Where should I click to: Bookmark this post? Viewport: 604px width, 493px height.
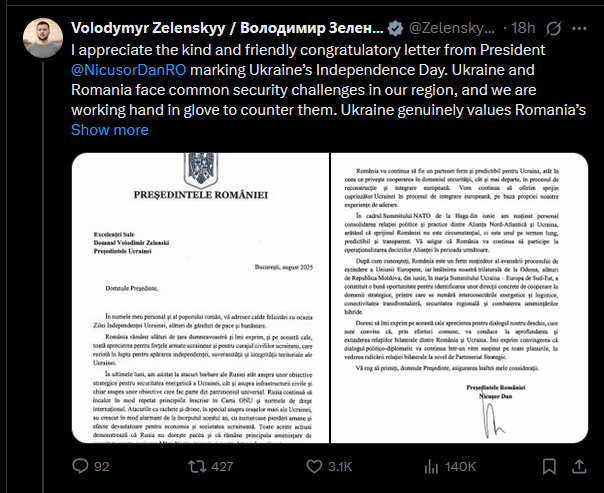549,466
